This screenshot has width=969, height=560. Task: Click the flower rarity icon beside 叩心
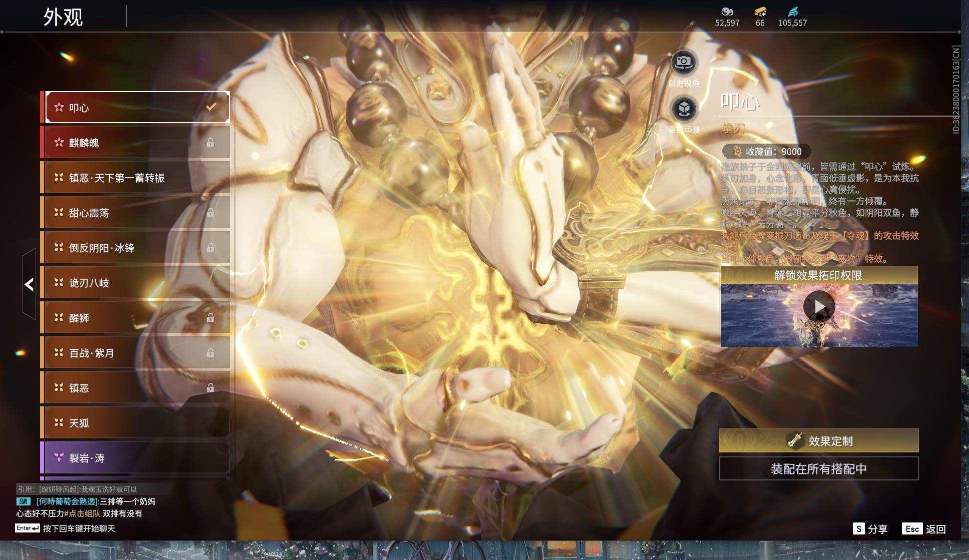click(59, 107)
